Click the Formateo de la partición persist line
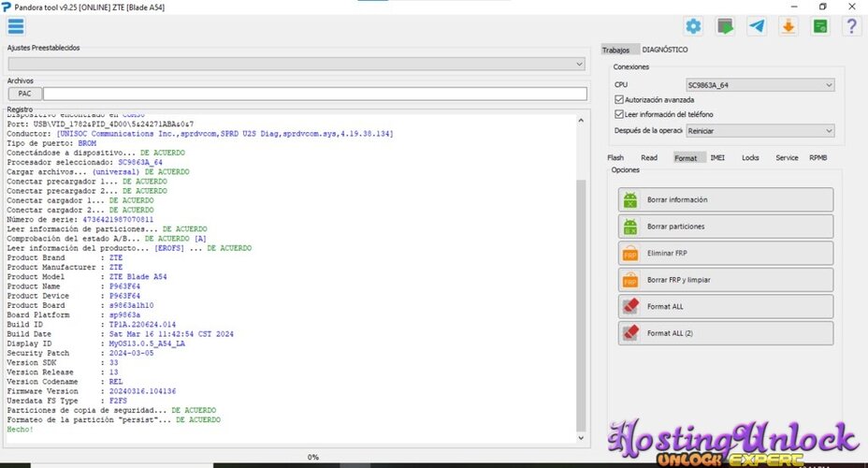The image size is (868, 468). (113, 420)
